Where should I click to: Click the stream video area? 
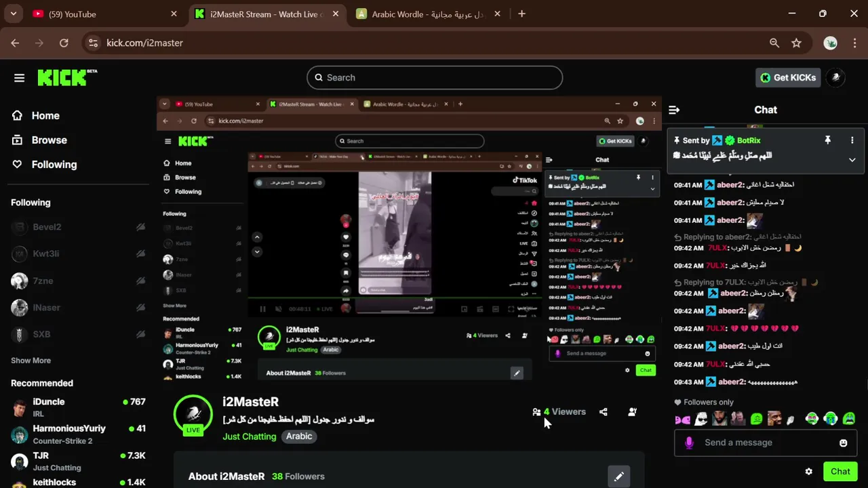click(409, 238)
